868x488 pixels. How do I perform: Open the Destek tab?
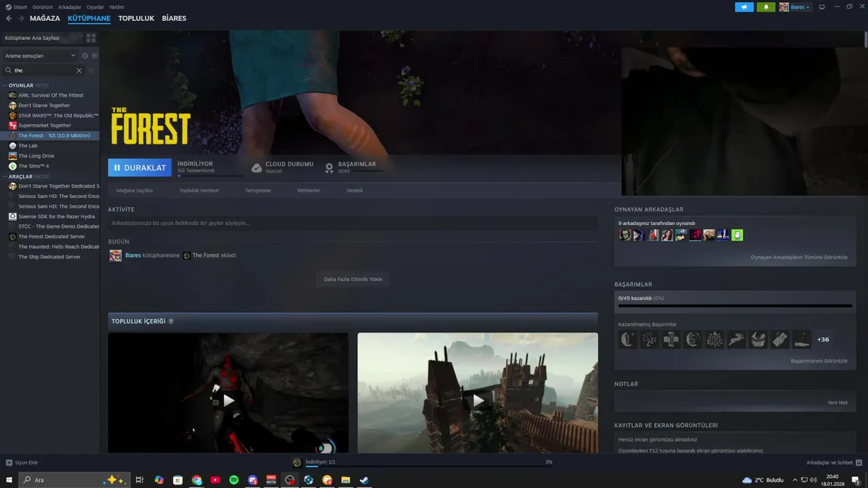point(355,190)
